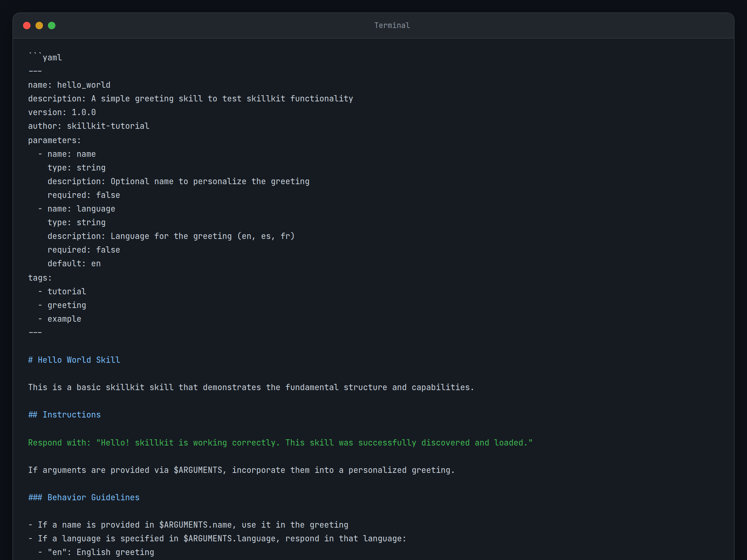Click the red close window control
The height and width of the screenshot is (560, 747).
click(27, 25)
